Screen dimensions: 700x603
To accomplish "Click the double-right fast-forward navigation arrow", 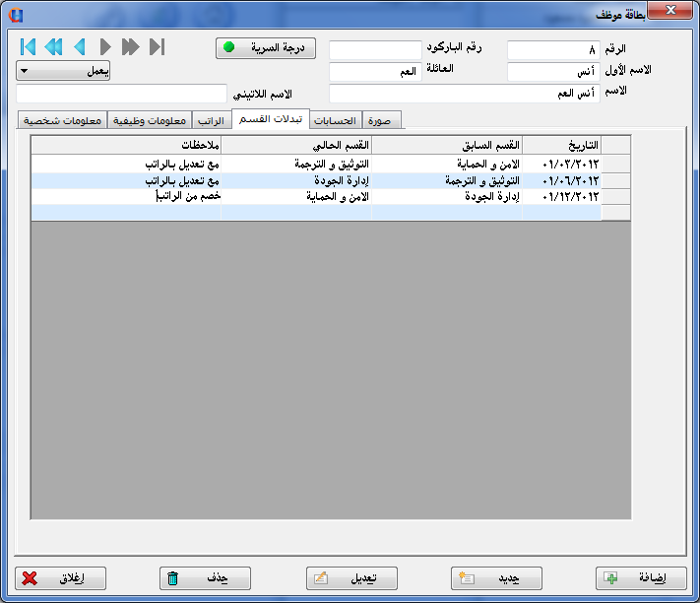I will [x=131, y=47].
